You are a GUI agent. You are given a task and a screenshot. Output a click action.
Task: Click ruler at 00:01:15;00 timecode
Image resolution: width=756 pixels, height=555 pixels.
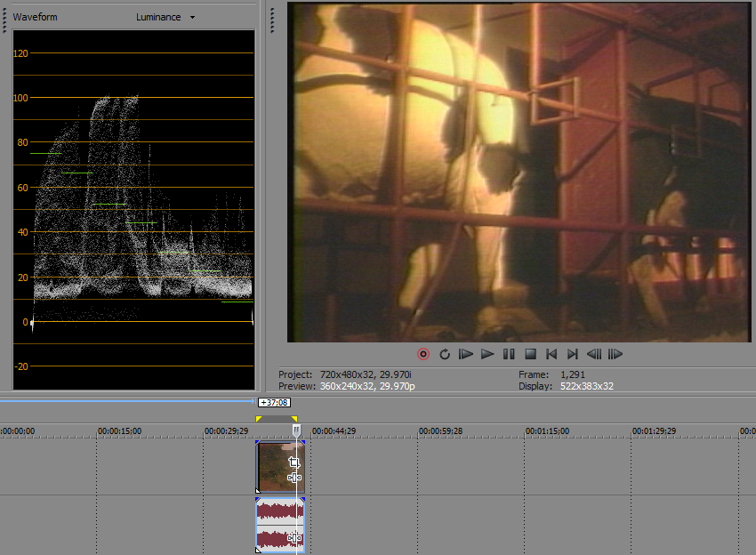pyautogui.click(x=547, y=430)
